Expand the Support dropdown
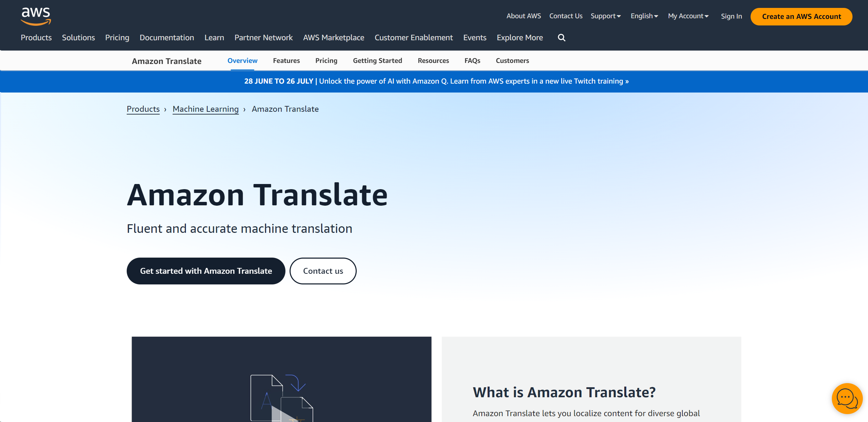 coord(605,16)
